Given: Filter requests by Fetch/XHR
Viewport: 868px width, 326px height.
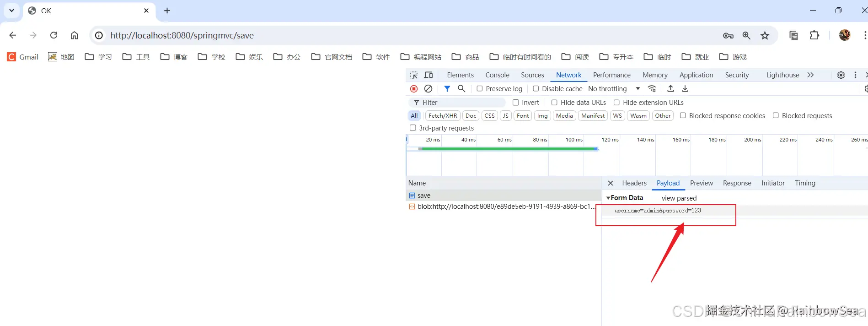Looking at the screenshot, I should click(x=443, y=116).
